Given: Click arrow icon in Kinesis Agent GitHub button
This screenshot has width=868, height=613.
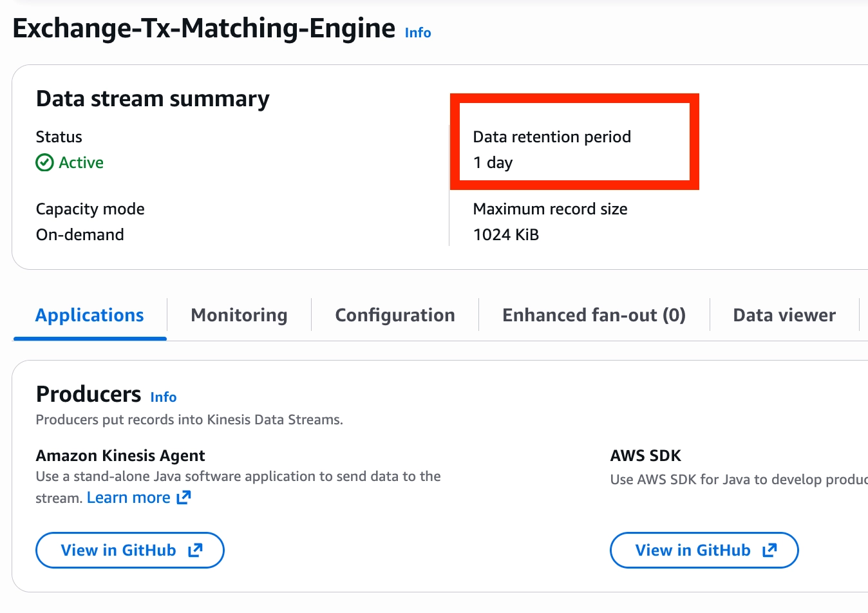Looking at the screenshot, I should 195,550.
